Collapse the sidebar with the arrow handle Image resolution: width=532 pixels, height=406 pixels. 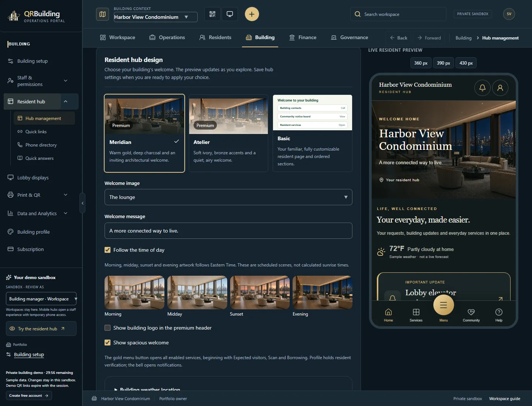82,203
